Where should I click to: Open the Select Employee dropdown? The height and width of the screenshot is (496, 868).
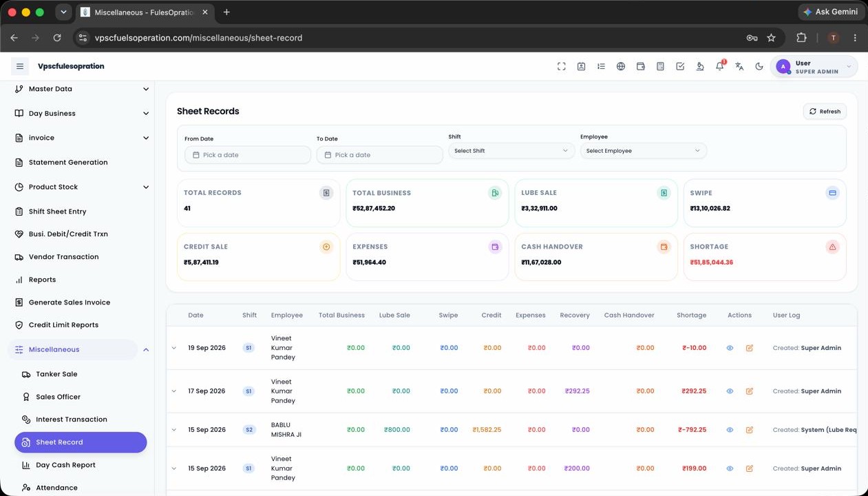pyautogui.click(x=644, y=151)
